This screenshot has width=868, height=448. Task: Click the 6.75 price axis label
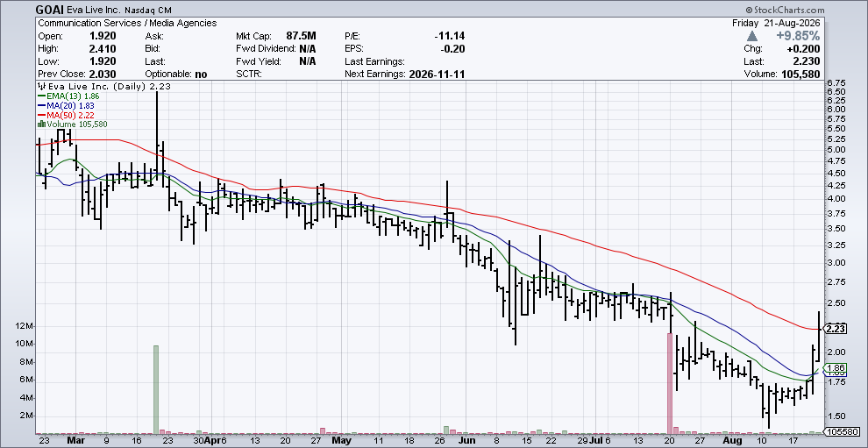click(835, 82)
